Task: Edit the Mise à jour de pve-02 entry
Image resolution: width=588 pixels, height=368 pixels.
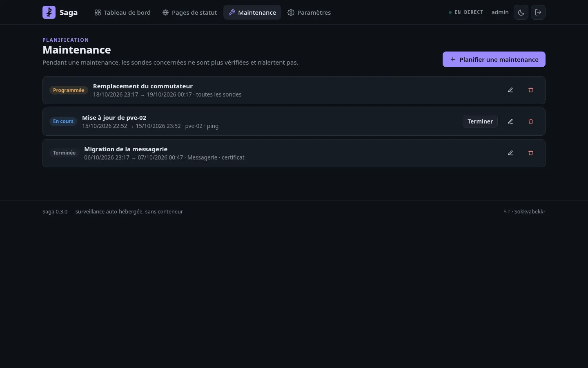Action: coord(510,121)
